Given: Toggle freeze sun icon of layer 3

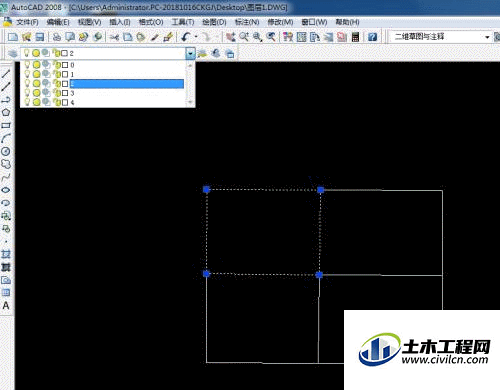Looking at the screenshot, I should point(36,93).
